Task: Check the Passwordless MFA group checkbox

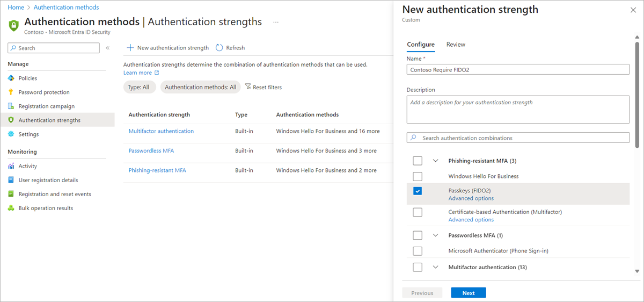Action: coord(418,235)
